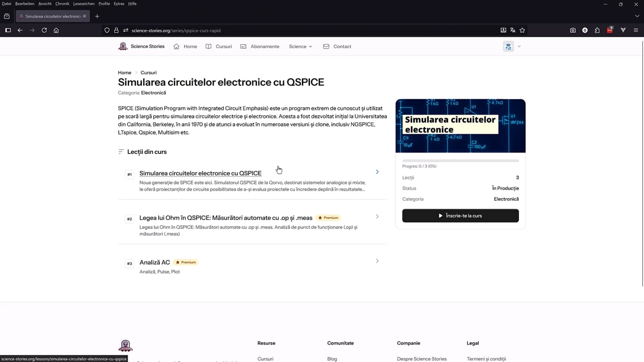644x362 pixels.
Task: Open Legea lui Ohm lesson chevron
Action: click(377, 216)
